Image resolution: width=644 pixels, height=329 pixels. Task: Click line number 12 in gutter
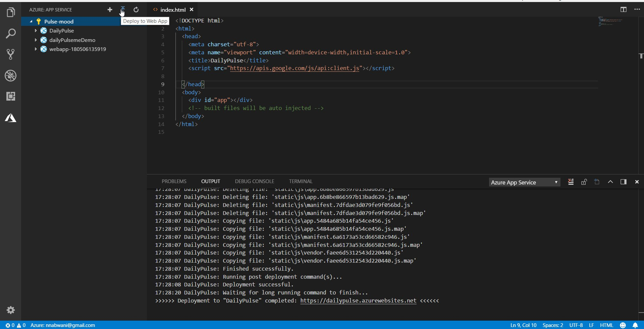tap(161, 108)
